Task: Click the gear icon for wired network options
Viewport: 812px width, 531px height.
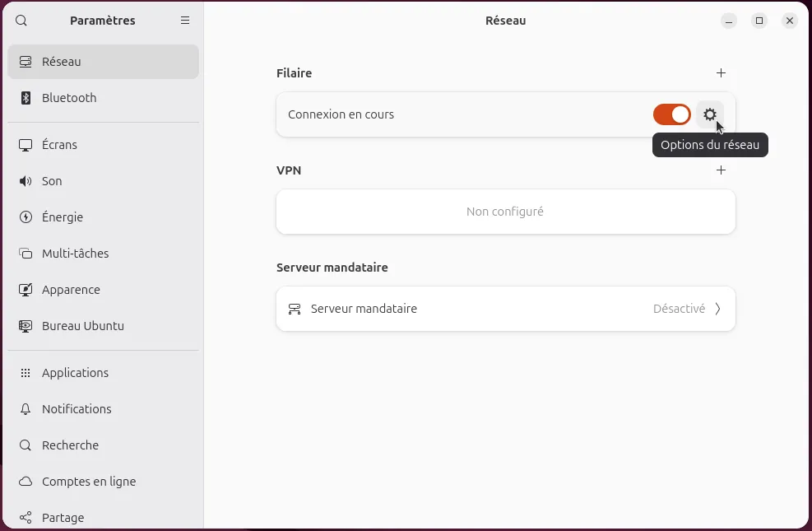Action: pos(710,114)
